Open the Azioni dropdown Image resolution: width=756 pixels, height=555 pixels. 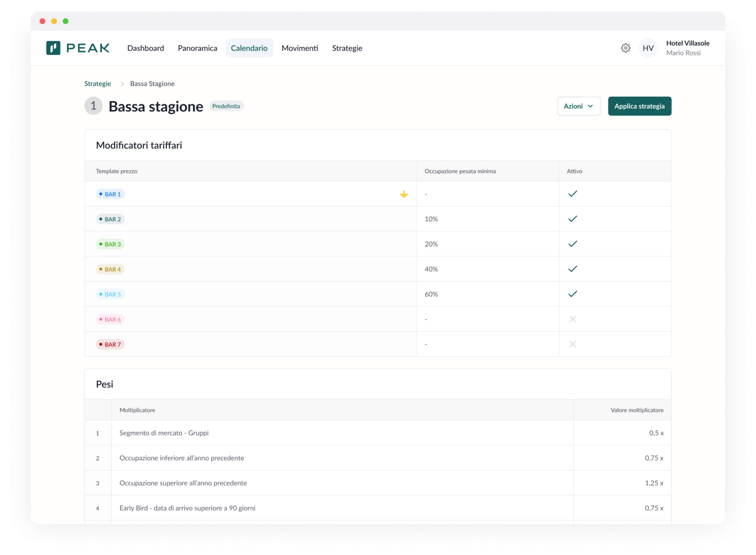tap(578, 106)
